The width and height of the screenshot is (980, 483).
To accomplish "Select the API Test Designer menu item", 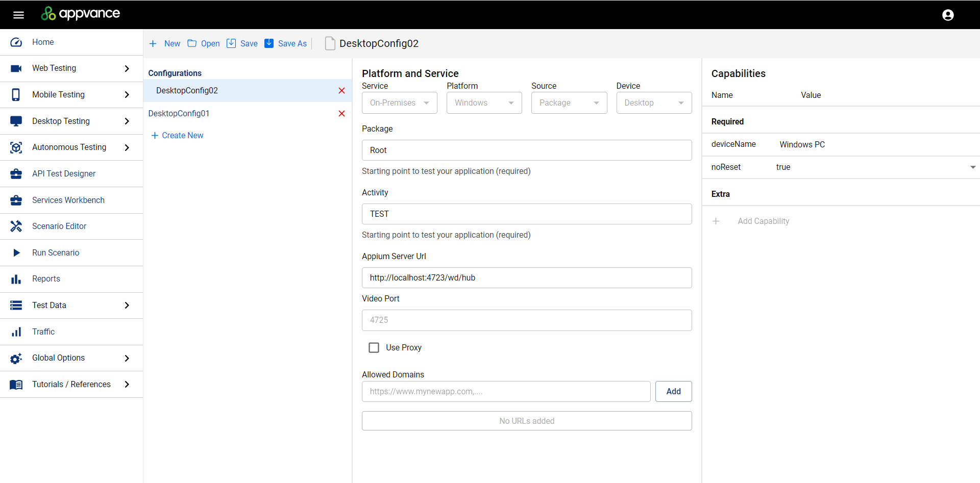I will pos(64,174).
